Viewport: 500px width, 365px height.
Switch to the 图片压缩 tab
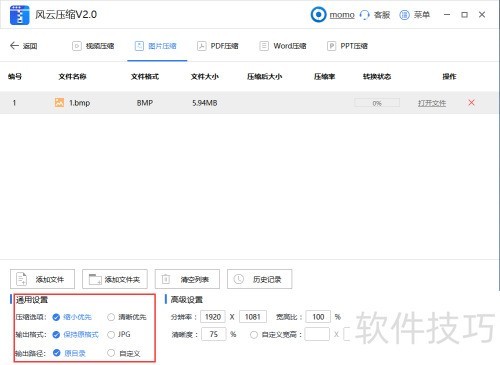[156, 46]
